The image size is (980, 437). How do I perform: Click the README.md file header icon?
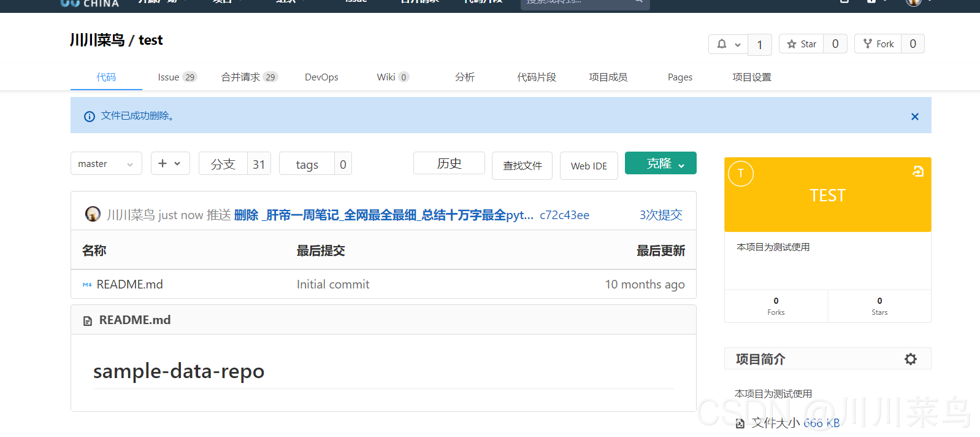point(88,320)
